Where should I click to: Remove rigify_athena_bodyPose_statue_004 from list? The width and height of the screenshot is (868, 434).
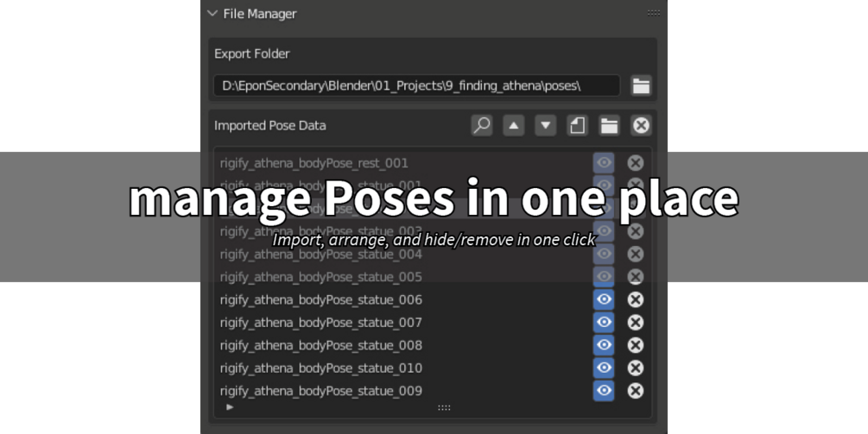(636, 254)
